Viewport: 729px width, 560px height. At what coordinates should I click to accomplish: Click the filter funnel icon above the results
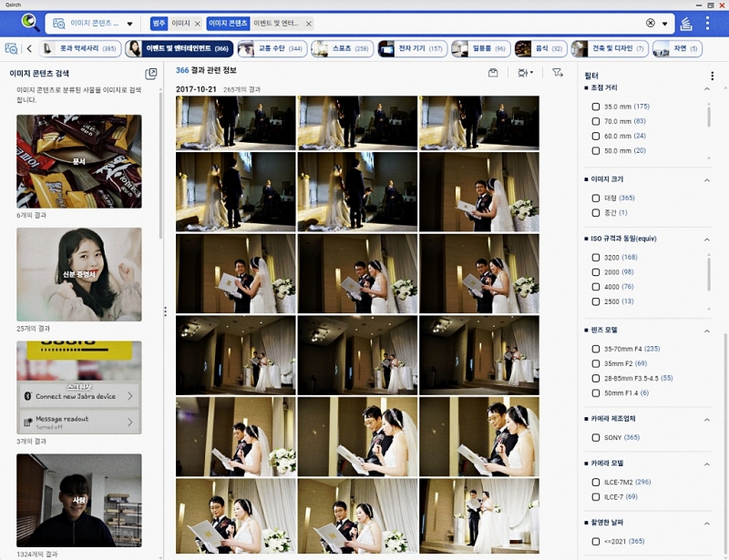557,72
